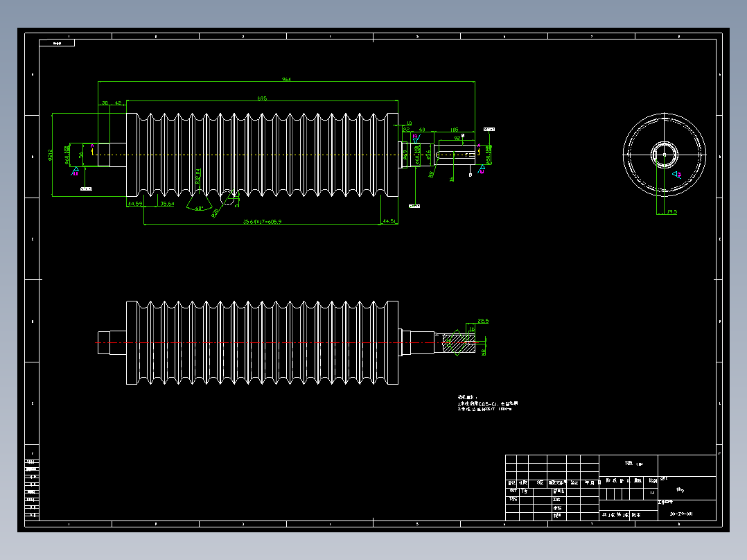Click the 1:1 scale cell in title block
This screenshot has width=747, height=560.
tap(652, 493)
